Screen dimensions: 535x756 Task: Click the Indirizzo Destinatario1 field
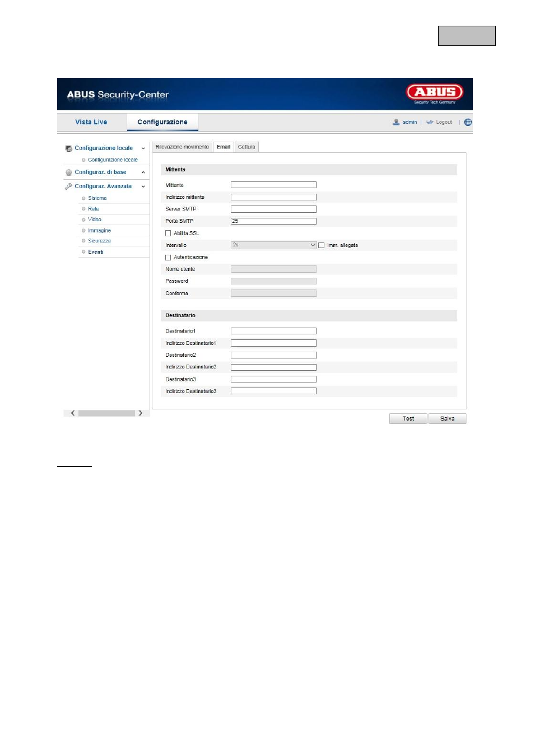[273, 343]
